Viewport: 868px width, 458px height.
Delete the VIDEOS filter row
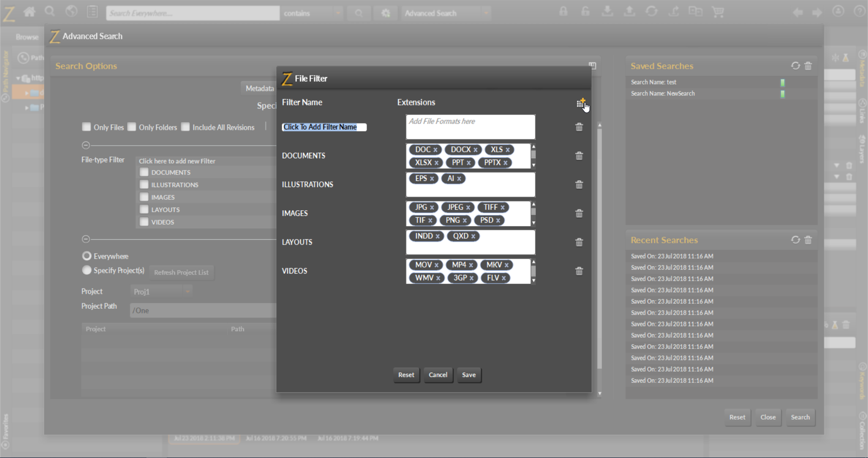579,271
